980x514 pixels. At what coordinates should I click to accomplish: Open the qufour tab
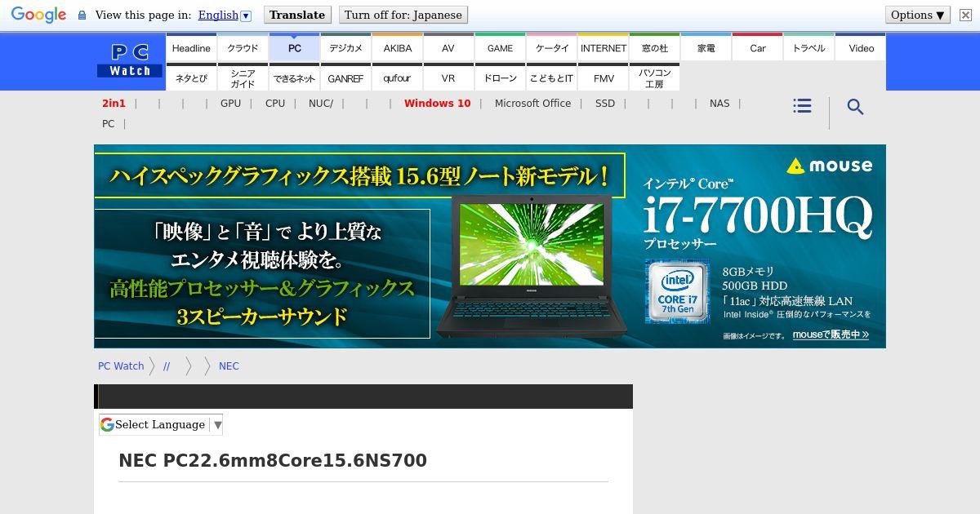point(397,78)
